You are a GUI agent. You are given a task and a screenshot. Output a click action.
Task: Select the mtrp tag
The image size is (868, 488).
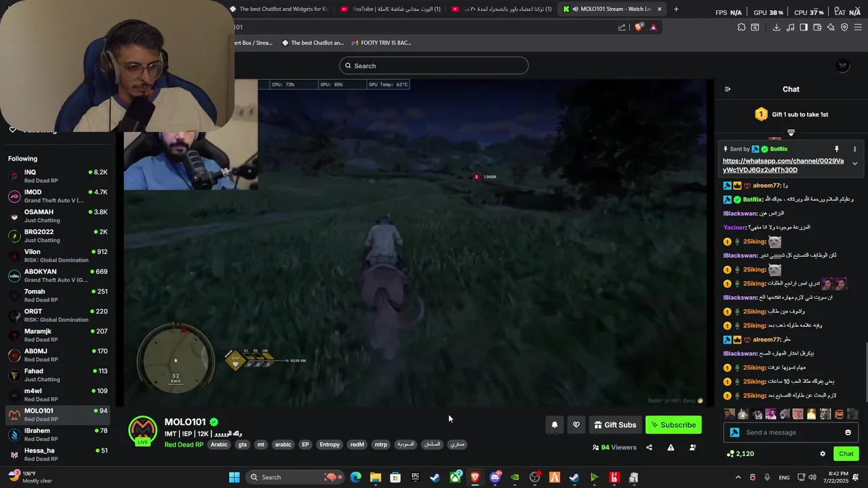[381, 445]
